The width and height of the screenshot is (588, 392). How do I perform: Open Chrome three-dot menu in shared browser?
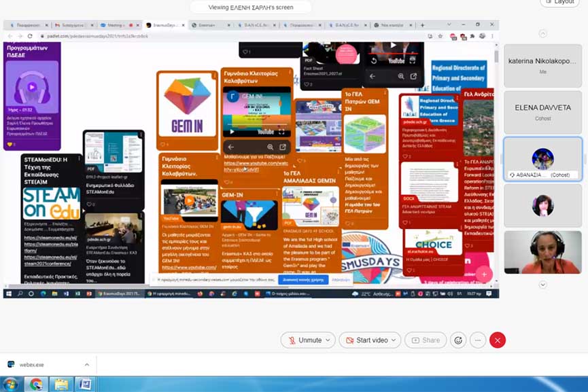click(x=492, y=36)
